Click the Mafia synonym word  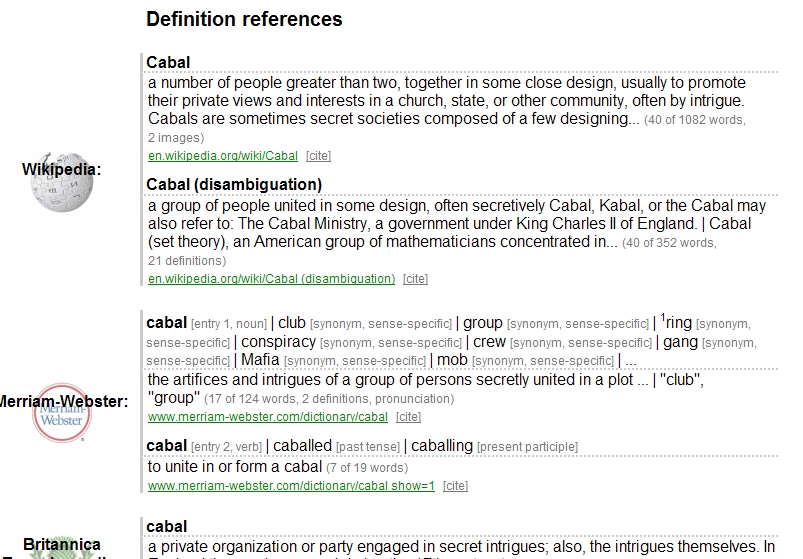[x=260, y=360]
